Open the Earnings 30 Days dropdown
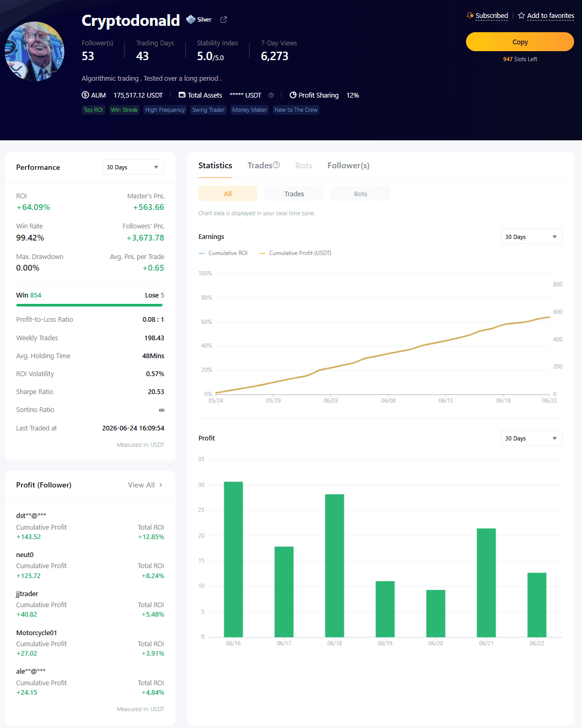Viewport: 582px width, 728px height. click(531, 237)
